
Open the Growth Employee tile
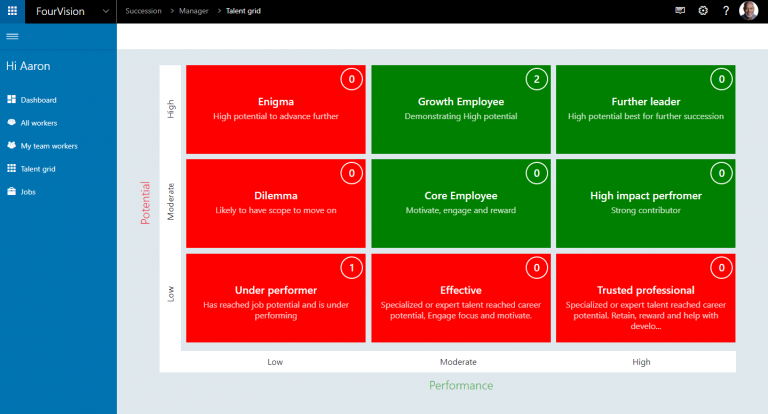460,108
